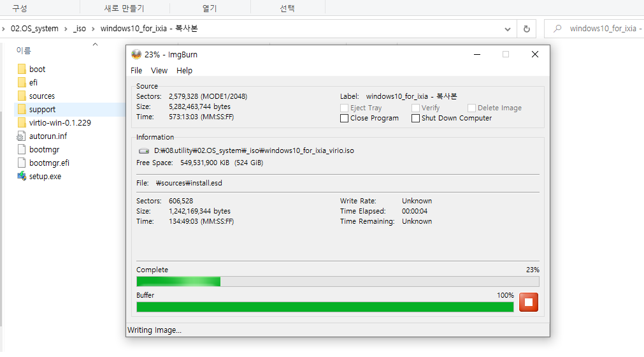Image resolution: width=644 pixels, height=357 pixels.
Task: Open the File menu in ImgBurn
Action: point(136,71)
